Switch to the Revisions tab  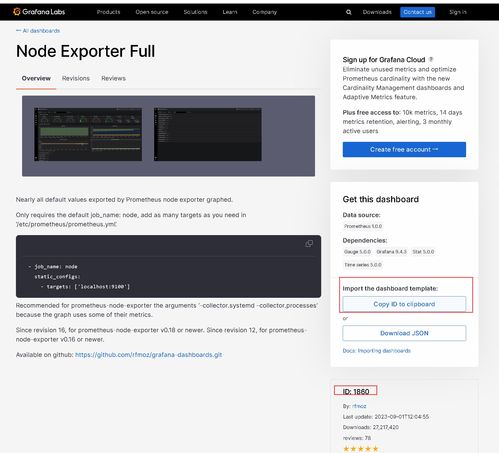[76, 78]
